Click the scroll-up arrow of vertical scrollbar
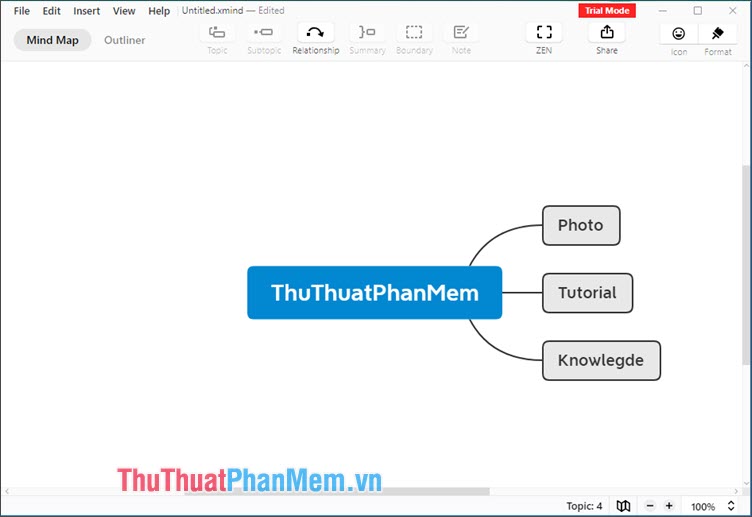The width and height of the screenshot is (752, 517). [746, 66]
